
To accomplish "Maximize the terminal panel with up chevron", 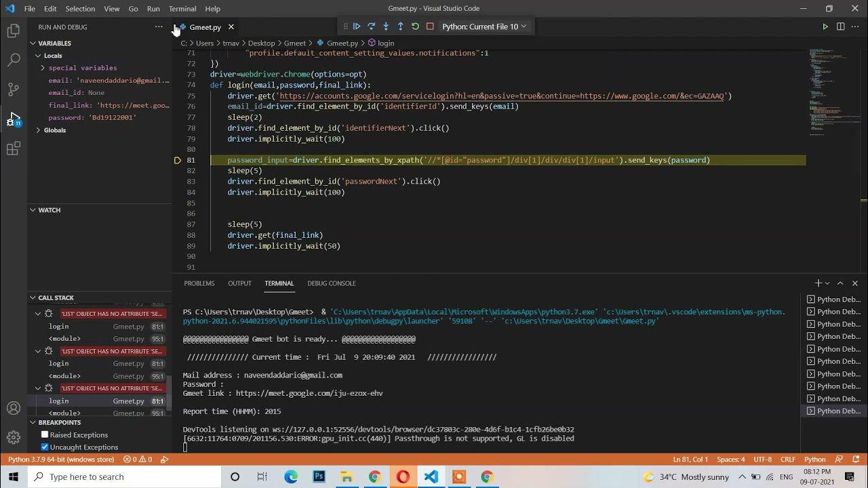I will [840, 283].
